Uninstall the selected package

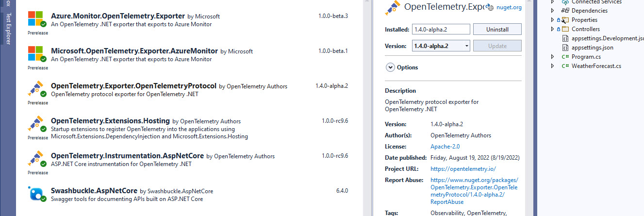pyautogui.click(x=497, y=30)
